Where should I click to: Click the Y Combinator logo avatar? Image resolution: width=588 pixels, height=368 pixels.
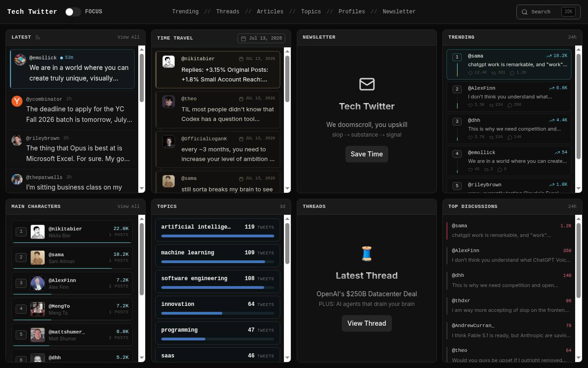17,101
